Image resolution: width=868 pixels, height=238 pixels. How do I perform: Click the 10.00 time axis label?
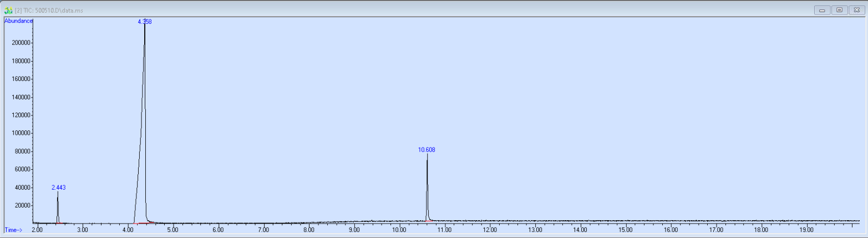399,229
